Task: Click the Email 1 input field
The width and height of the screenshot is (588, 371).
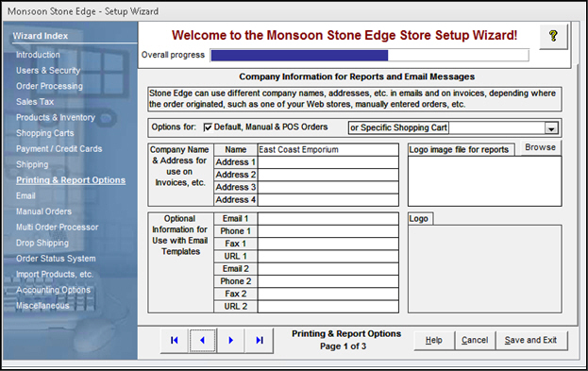Action: pos(328,219)
